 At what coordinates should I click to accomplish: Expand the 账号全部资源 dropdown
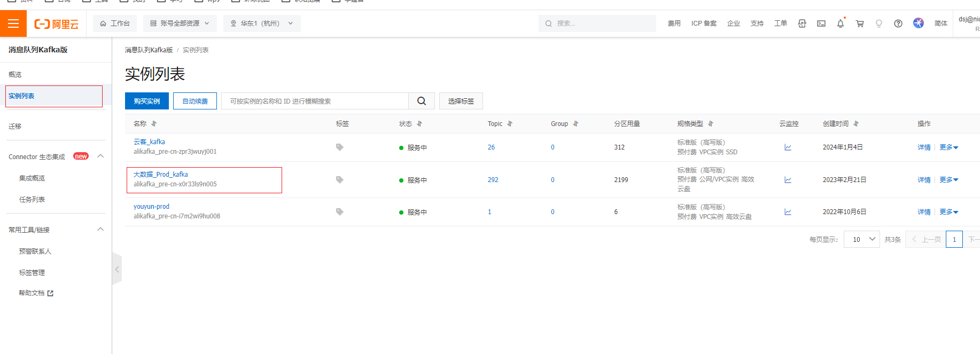180,23
